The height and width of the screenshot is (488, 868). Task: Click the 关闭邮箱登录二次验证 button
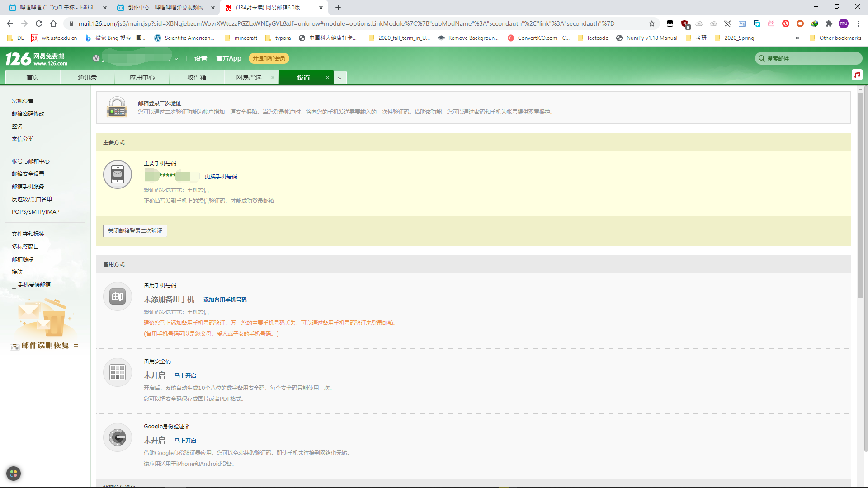click(x=135, y=230)
